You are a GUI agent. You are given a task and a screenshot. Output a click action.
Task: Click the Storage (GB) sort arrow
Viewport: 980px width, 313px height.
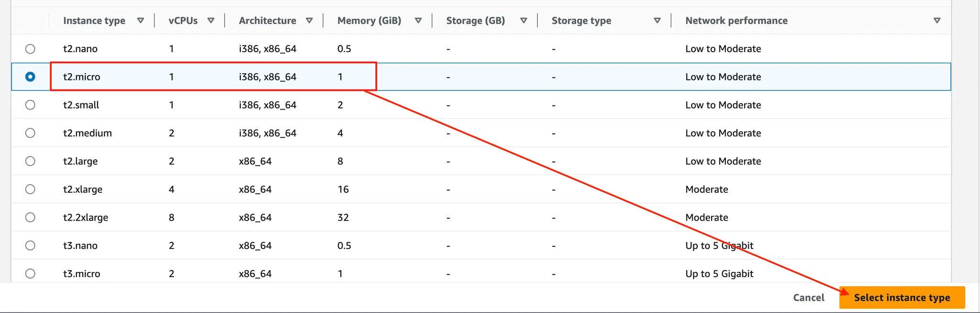tap(523, 21)
